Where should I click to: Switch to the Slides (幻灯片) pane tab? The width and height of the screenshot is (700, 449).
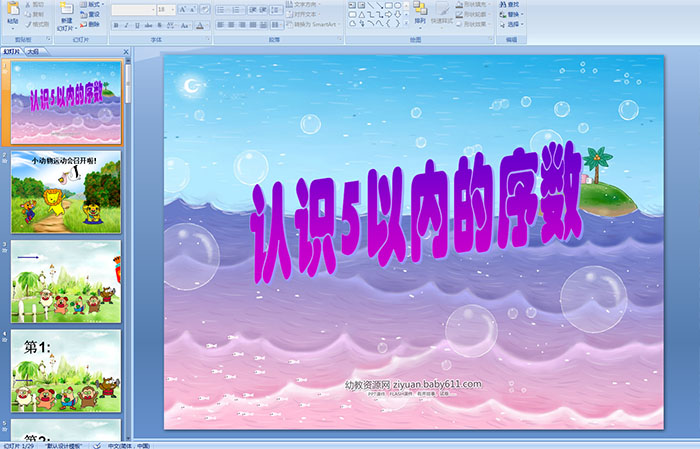tap(12, 52)
